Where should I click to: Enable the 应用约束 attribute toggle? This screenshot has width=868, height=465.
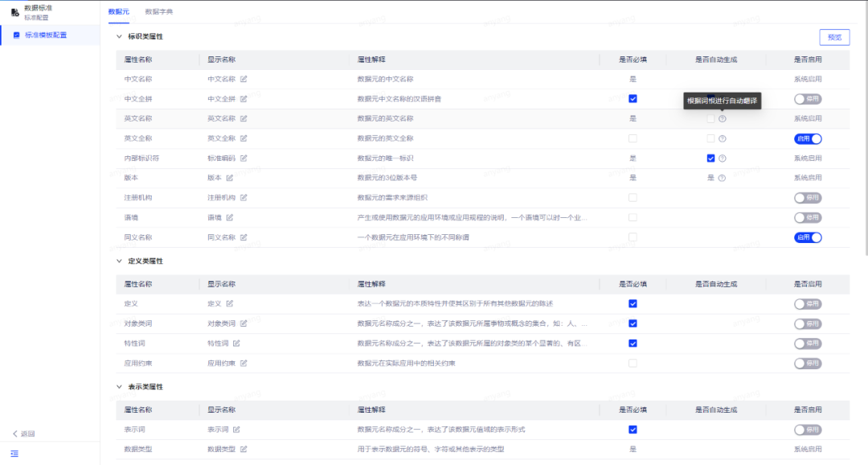point(808,364)
